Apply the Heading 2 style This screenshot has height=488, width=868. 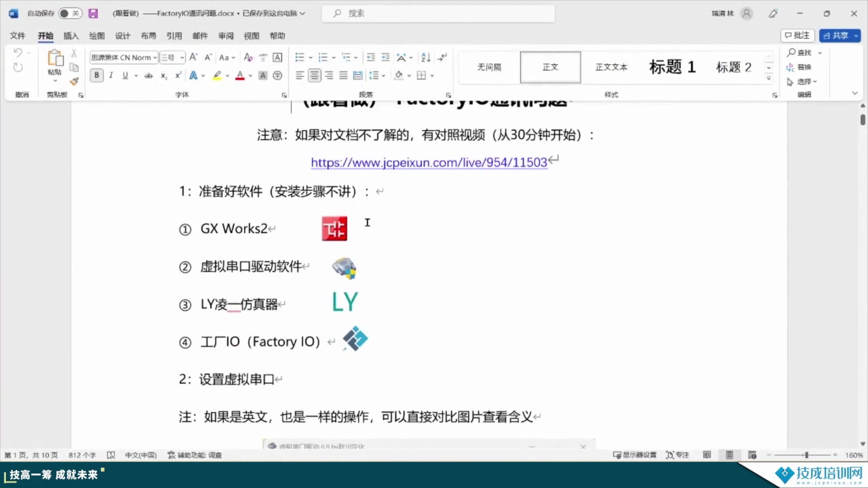coord(733,67)
